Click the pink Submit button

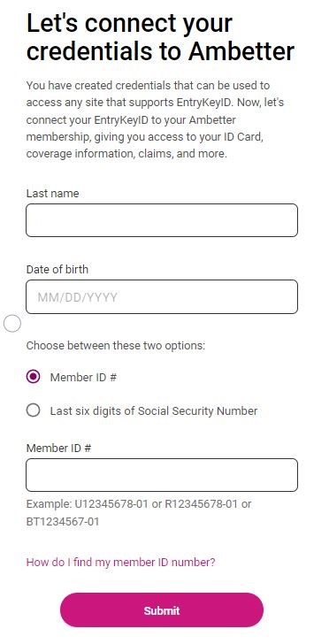162,609
